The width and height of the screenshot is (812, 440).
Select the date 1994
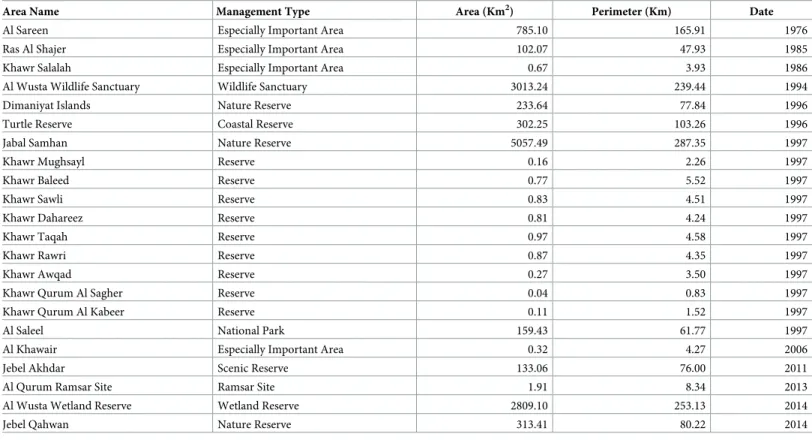(x=796, y=86)
